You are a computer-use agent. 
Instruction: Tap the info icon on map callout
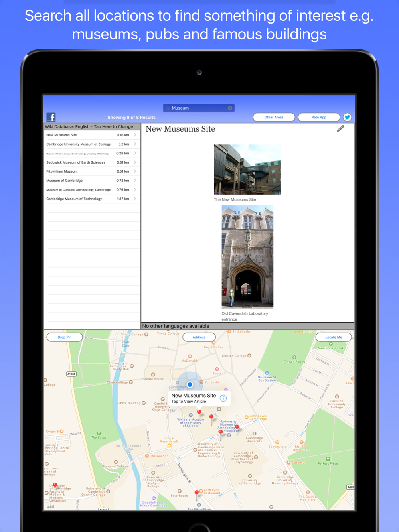coord(223,398)
